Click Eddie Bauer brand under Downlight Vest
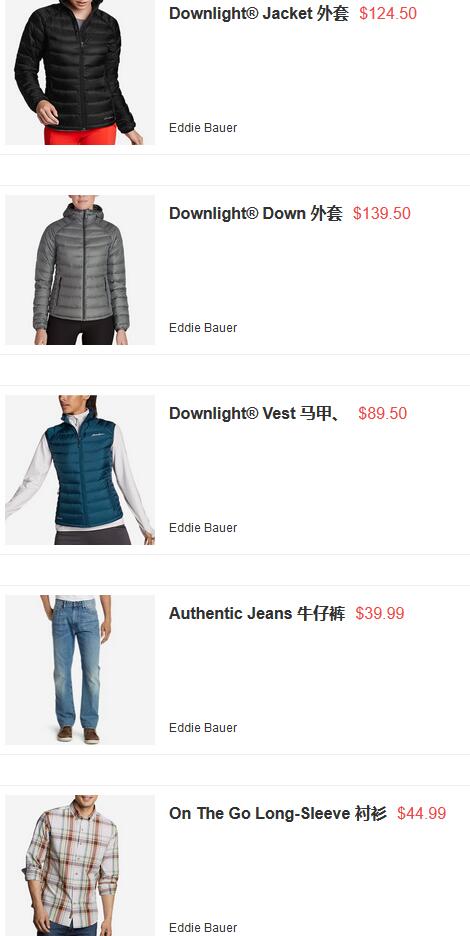Viewport: 470px width, 936px height. 203,528
